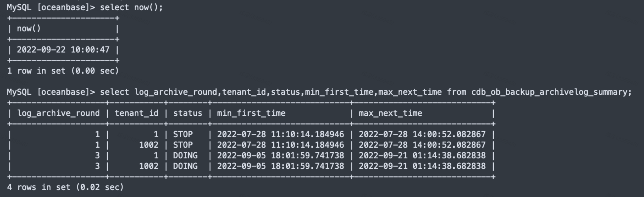Click STOP status in first row
Viewport: 644px width, 197px height.
183,135
